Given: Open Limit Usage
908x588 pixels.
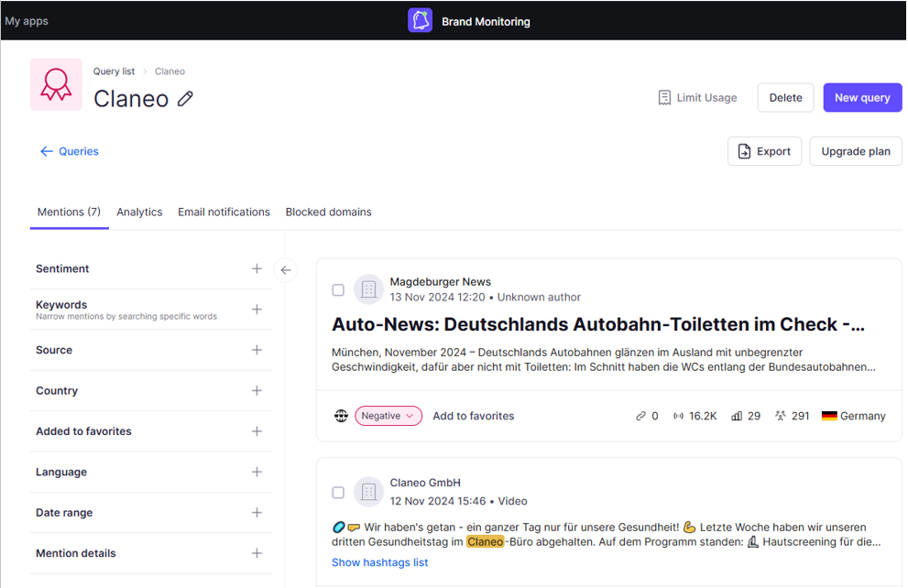Looking at the screenshot, I should [x=698, y=98].
